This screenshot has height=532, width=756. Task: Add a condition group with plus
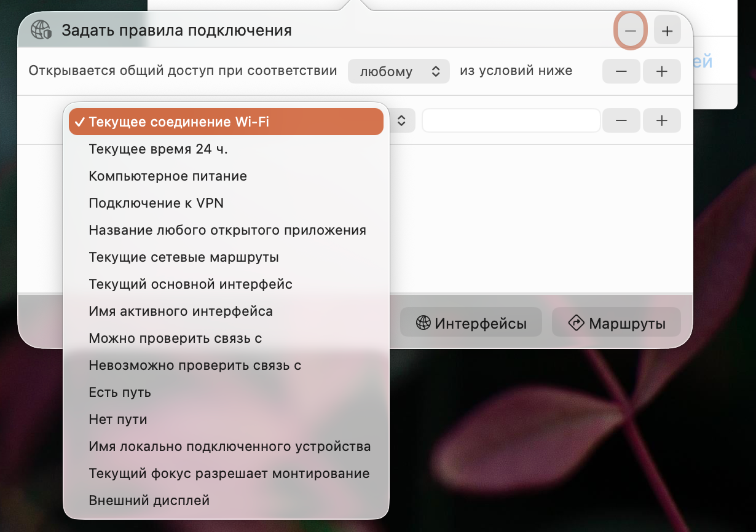click(x=661, y=71)
